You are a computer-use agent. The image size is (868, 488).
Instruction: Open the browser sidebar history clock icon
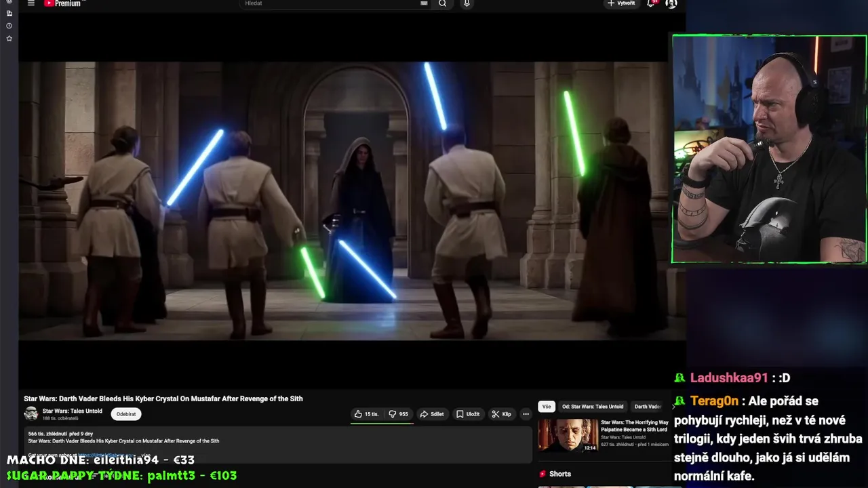point(9,26)
